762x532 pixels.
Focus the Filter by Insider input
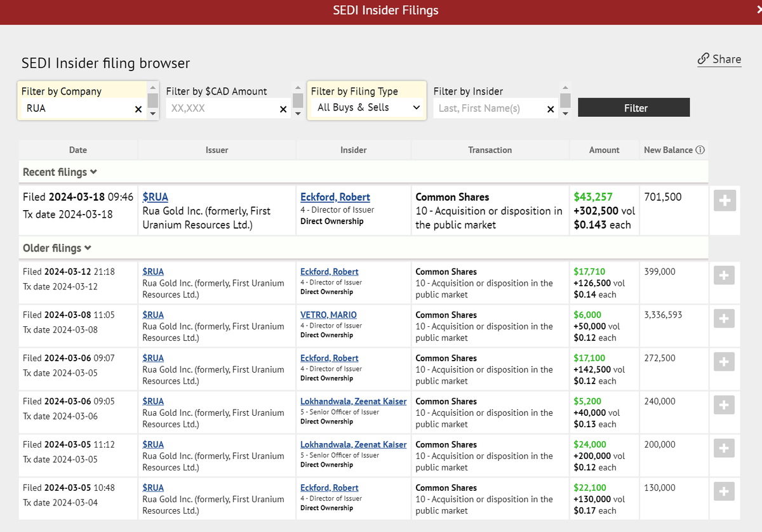495,109
